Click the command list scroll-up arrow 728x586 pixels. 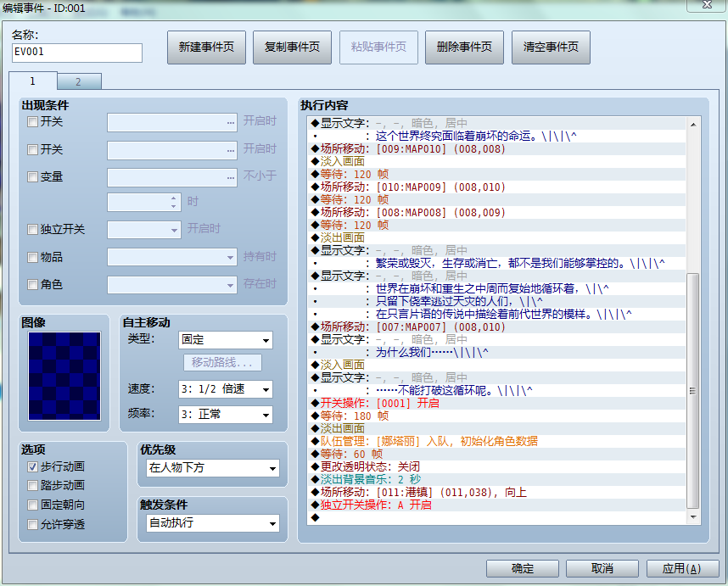[x=692, y=125]
